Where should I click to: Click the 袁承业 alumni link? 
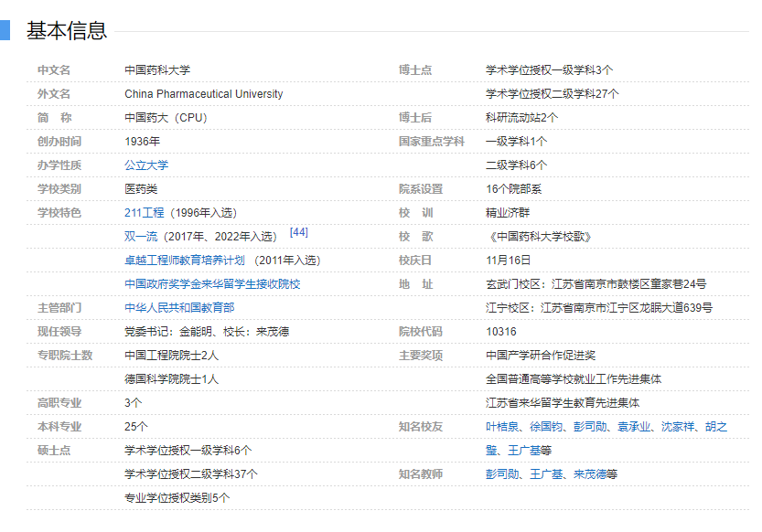coord(634,427)
